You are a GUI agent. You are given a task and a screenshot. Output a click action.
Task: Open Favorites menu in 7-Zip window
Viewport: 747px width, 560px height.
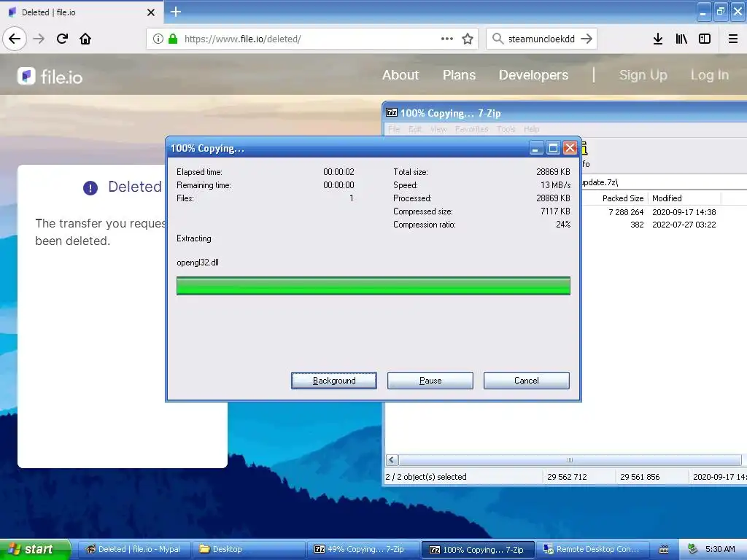coord(471,129)
